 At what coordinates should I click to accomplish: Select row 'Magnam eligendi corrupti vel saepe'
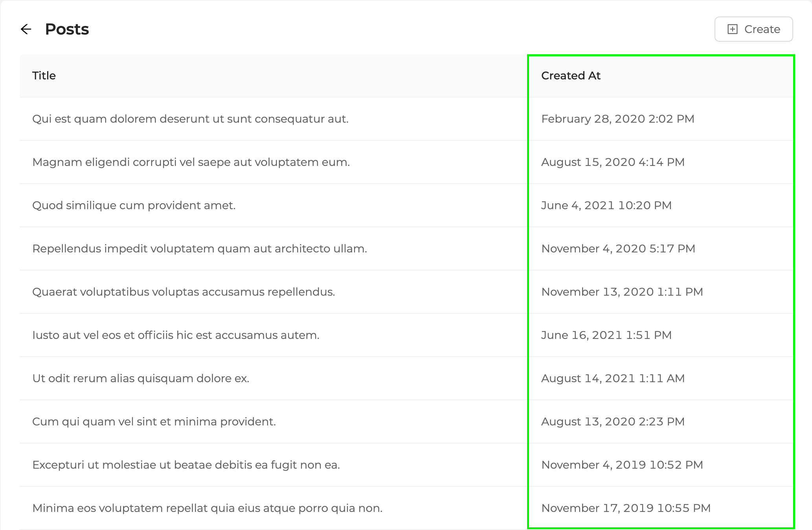191,162
